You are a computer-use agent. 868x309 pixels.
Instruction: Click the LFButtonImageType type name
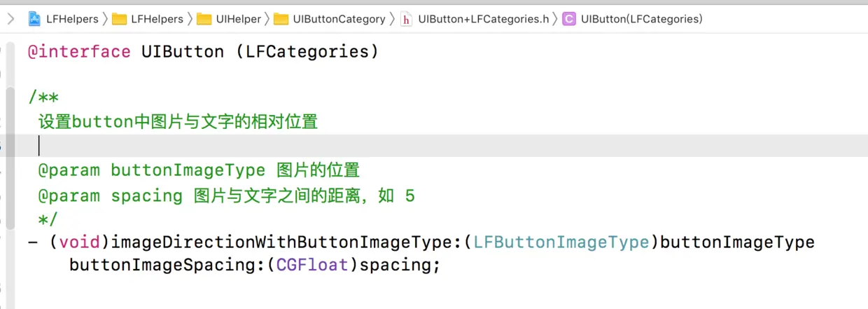click(x=561, y=242)
